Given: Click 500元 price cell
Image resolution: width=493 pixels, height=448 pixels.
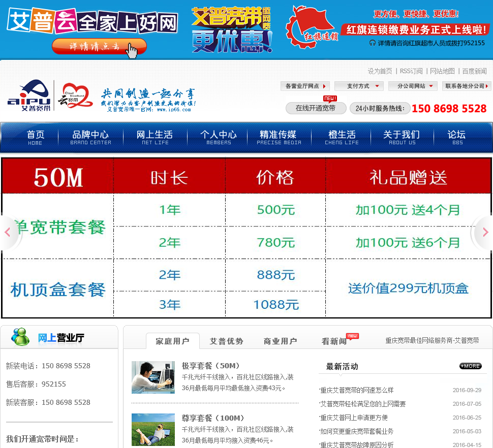Looking at the screenshot, I should click(x=276, y=210).
